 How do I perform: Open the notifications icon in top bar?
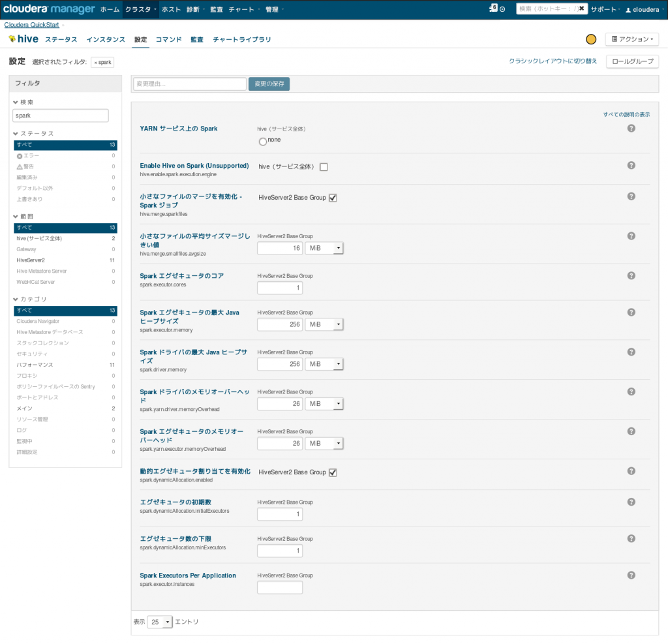(493, 8)
